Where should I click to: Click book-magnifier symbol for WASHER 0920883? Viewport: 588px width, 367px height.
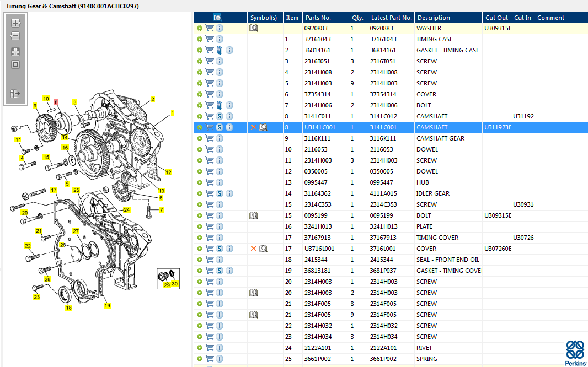click(254, 28)
